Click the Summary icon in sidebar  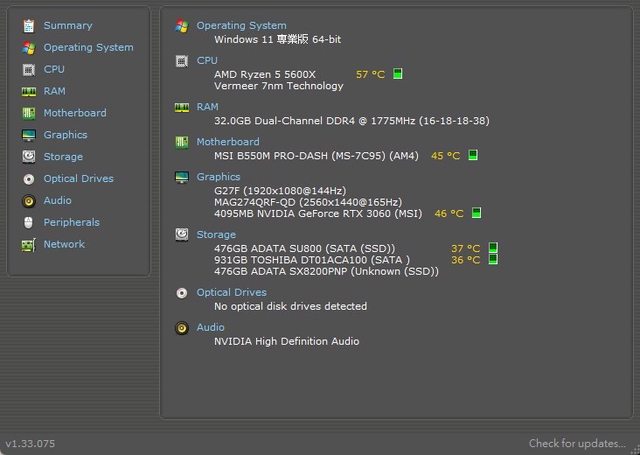click(x=28, y=25)
